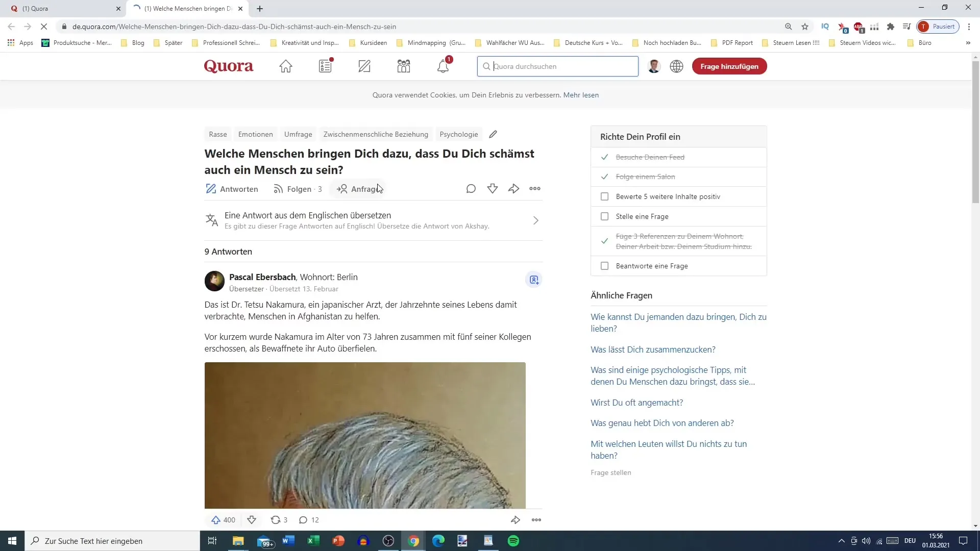Open Pascal Ebersbach's profile name
The width and height of the screenshot is (980, 551).
[262, 277]
